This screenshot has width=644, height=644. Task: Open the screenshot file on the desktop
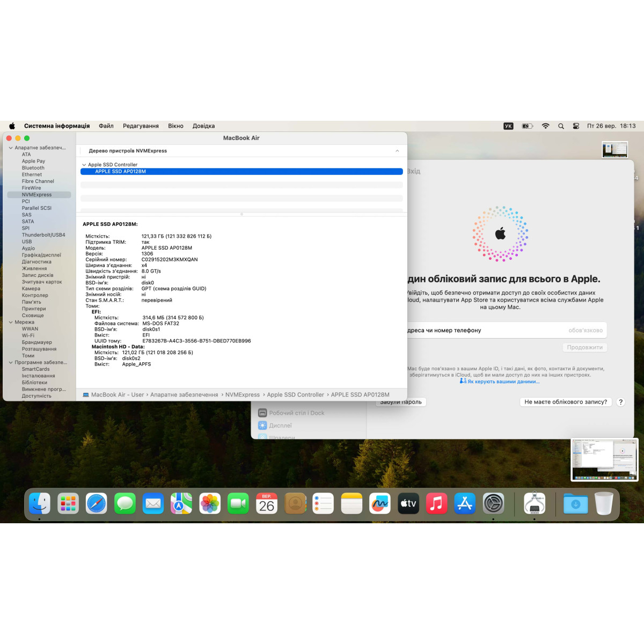pyautogui.click(x=615, y=150)
